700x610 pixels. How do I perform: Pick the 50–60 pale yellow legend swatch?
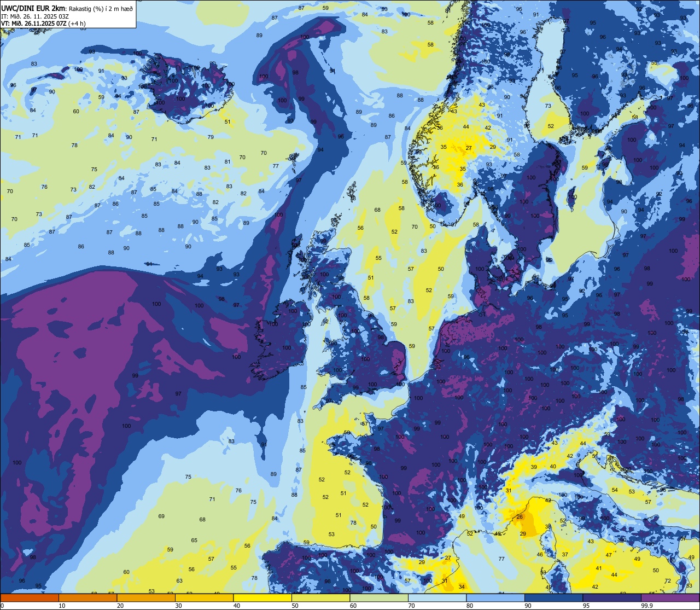[x=320, y=597]
